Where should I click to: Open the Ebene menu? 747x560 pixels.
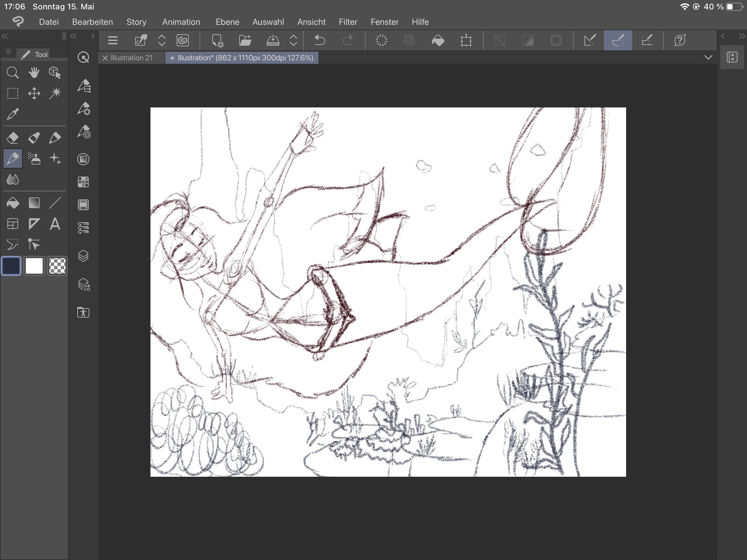tap(227, 22)
